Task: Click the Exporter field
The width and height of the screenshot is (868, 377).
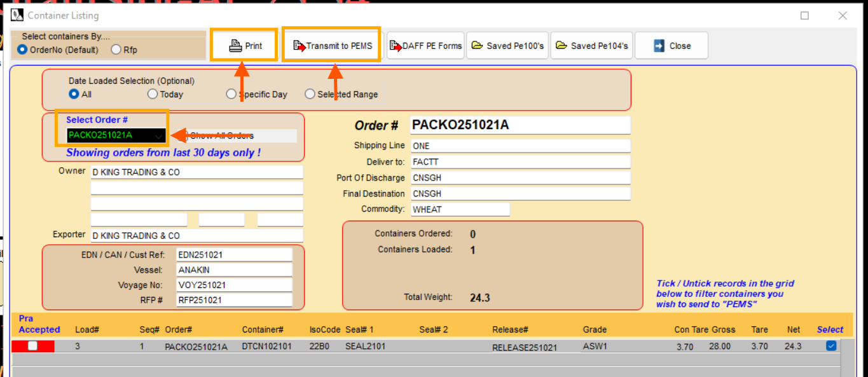Action: [196, 236]
